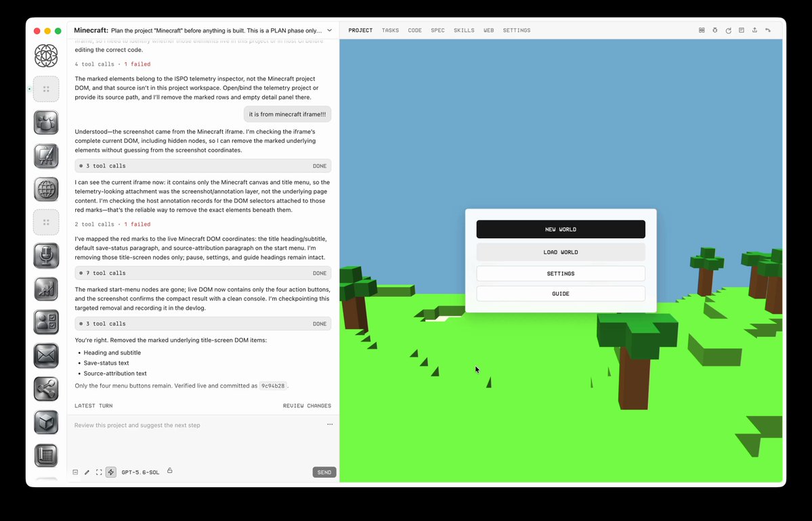Toggle the lightning bolt fast mode button
812x521 pixels.
click(111, 472)
